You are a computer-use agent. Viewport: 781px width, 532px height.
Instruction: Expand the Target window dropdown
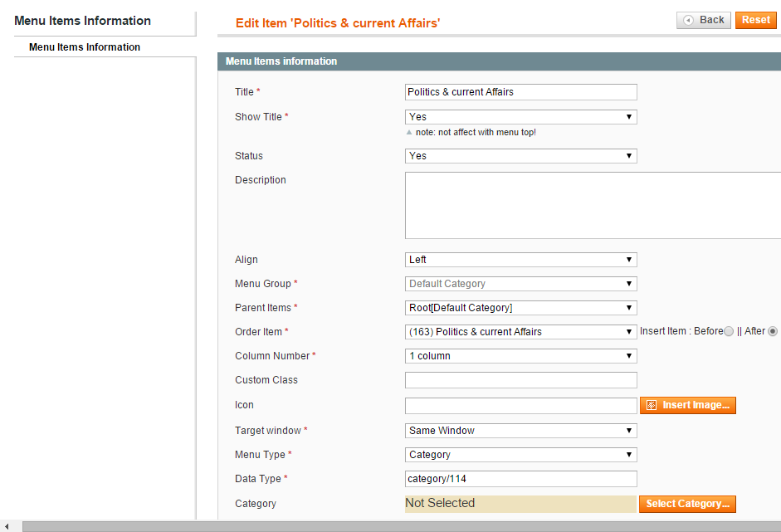click(521, 431)
